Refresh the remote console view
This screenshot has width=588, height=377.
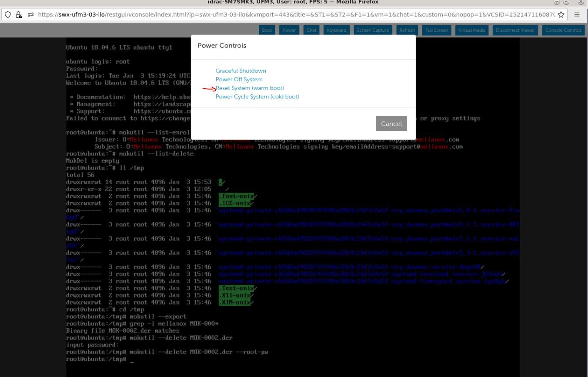click(x=407, y=30)
